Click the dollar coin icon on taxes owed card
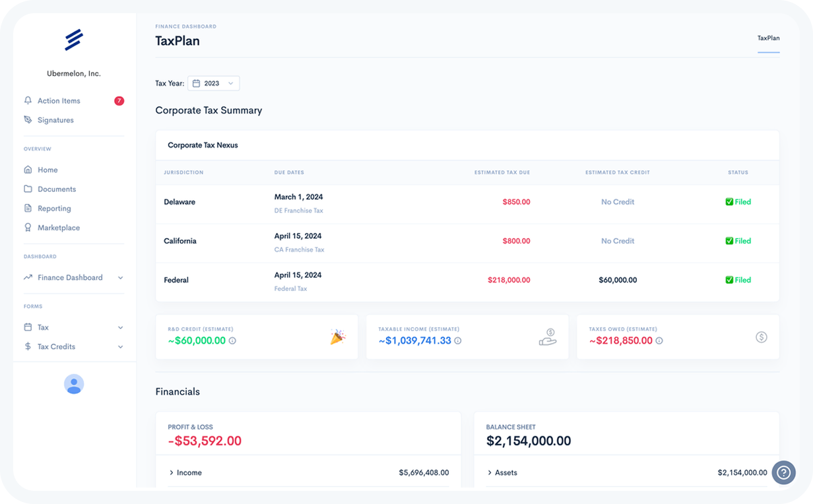Screen dimensions: 813x504 [x=761, y=337]
